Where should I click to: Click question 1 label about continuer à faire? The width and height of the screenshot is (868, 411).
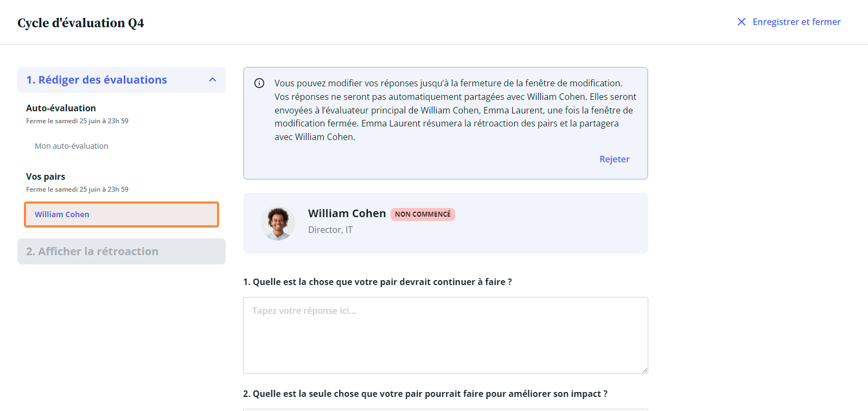tap(378, 282)
